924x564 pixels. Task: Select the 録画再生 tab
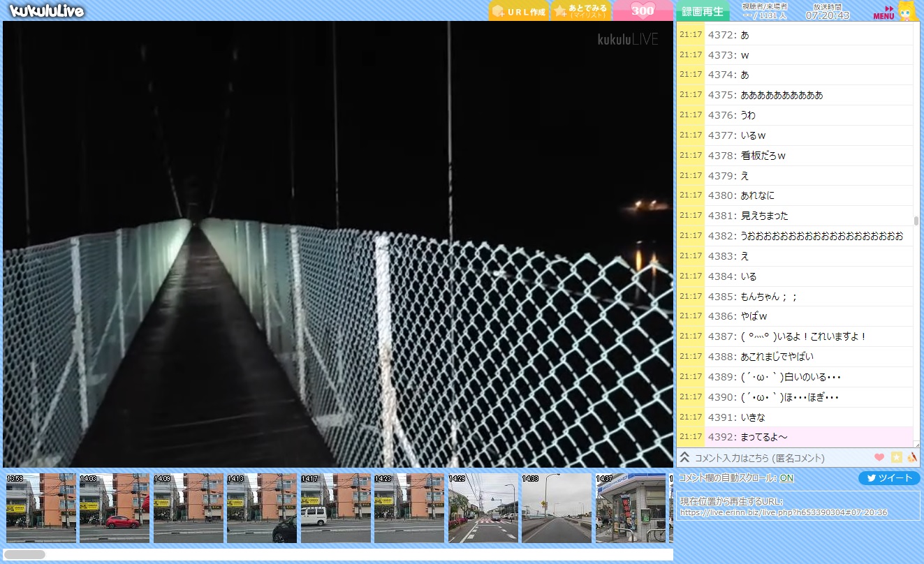pos(702,11)
